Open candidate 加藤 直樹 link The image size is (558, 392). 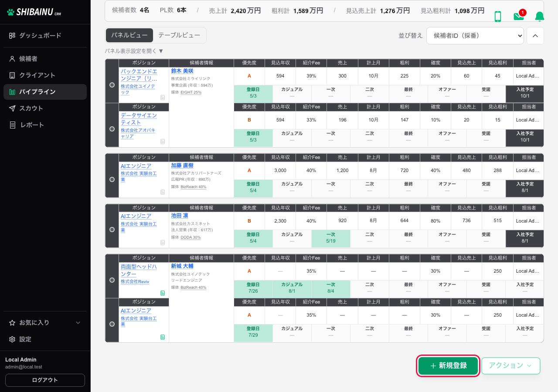click(182, 166)
